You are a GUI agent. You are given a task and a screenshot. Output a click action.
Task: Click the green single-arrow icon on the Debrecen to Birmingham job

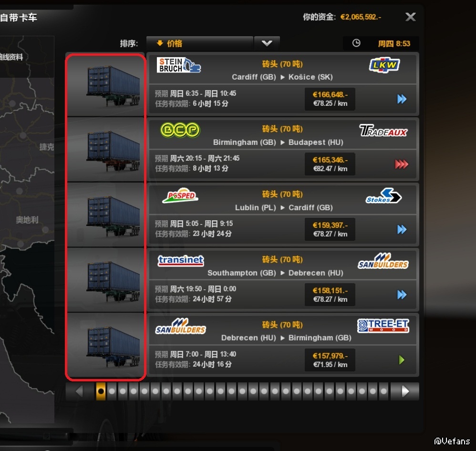click(402, 360)
